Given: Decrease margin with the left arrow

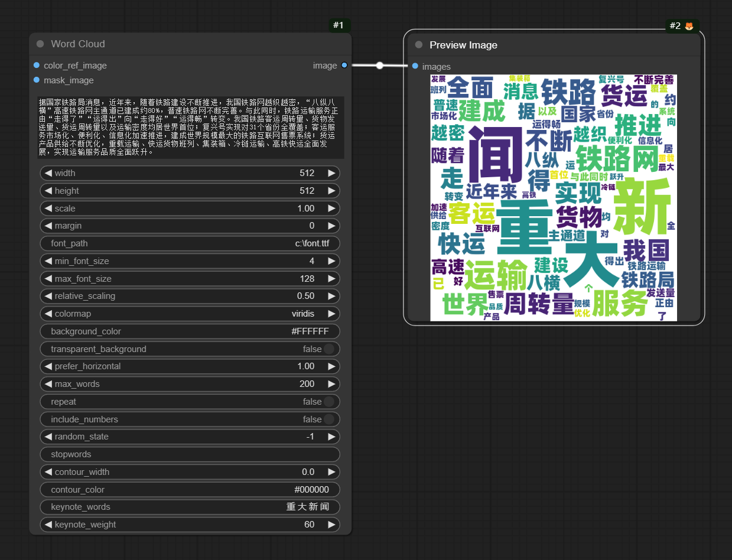Looking at the screenshot, I should coord(48,226).
